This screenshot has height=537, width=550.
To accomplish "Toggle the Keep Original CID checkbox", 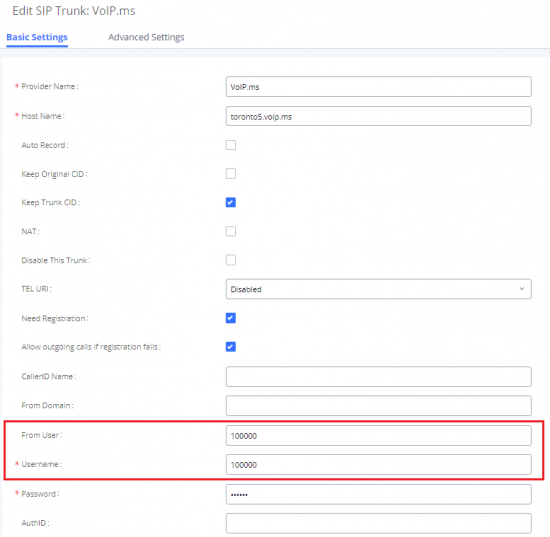I will (231, 174).
